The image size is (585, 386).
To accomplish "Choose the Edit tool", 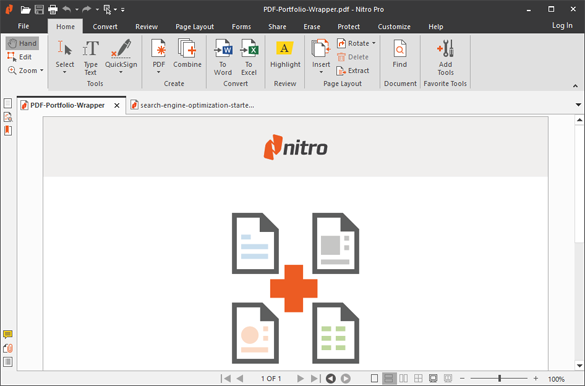I will point(19,57).
